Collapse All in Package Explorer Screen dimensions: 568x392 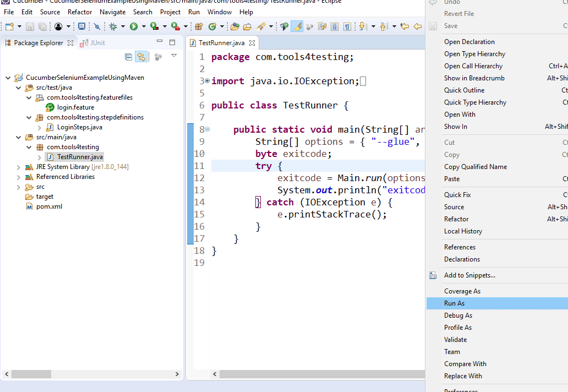pos(128,57)
